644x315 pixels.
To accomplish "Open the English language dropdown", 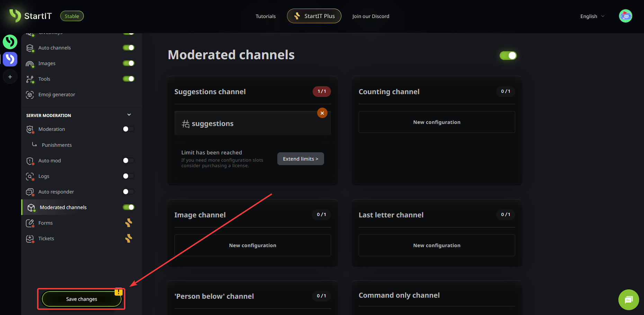I will tap(592, 16).
